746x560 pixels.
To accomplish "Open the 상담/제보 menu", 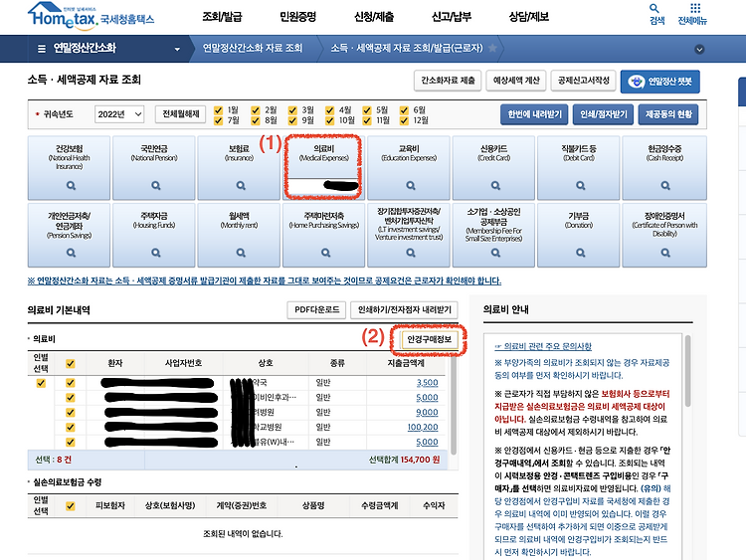I will tap(528, 17).
